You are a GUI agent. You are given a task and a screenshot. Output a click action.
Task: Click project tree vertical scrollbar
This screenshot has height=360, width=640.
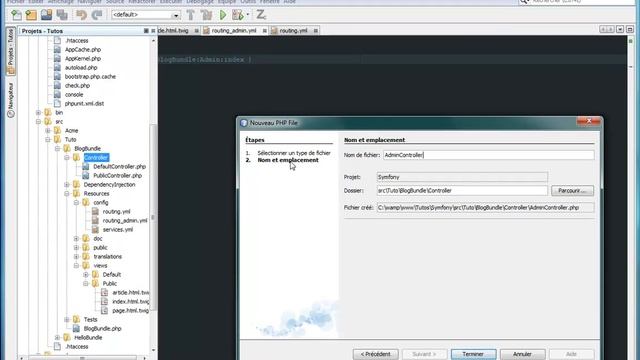pyautogui.click(x=153, y=216)
